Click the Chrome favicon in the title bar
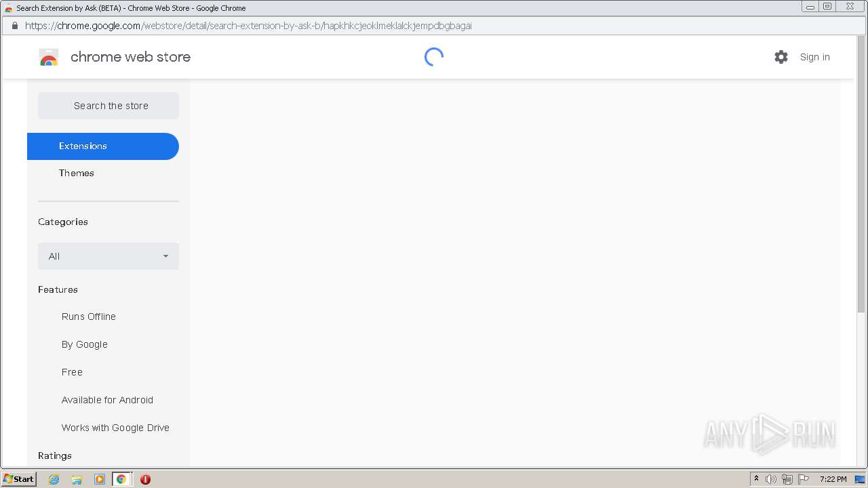The image size is (868, 488). 9,8
